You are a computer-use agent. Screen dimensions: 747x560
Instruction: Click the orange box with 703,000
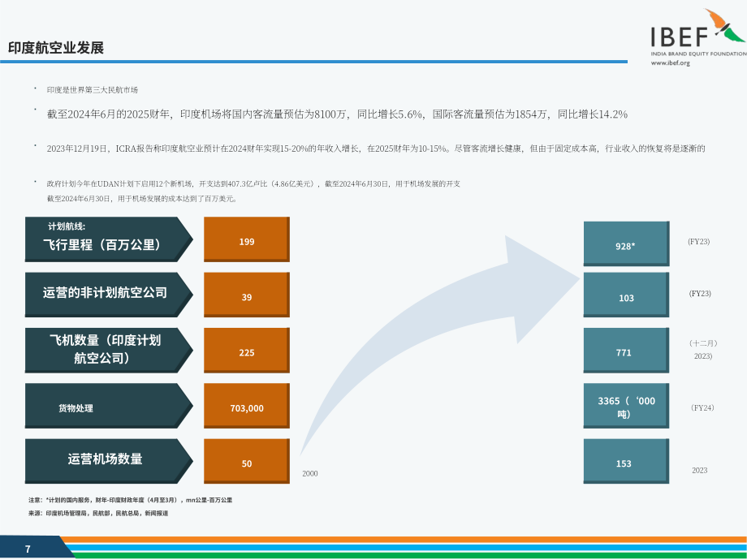[x=247, y=405]
